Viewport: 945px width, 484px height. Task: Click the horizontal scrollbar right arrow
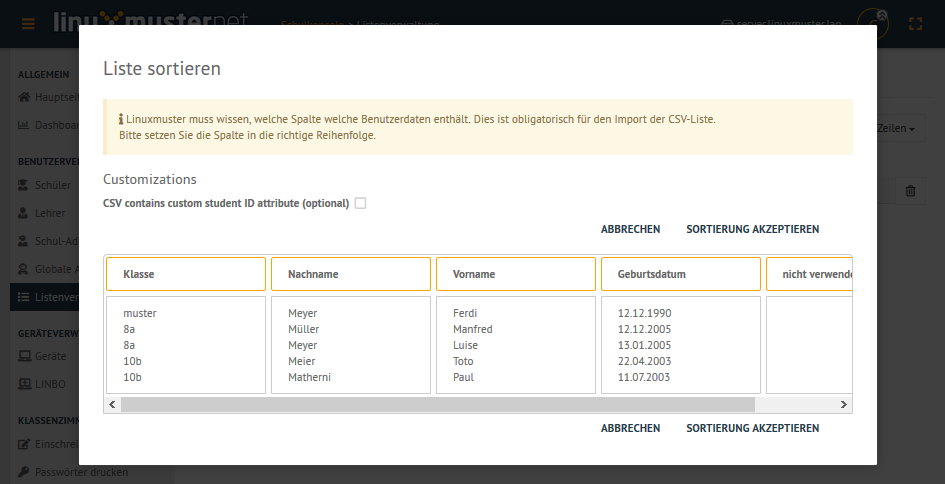click(x=844, y=404)
